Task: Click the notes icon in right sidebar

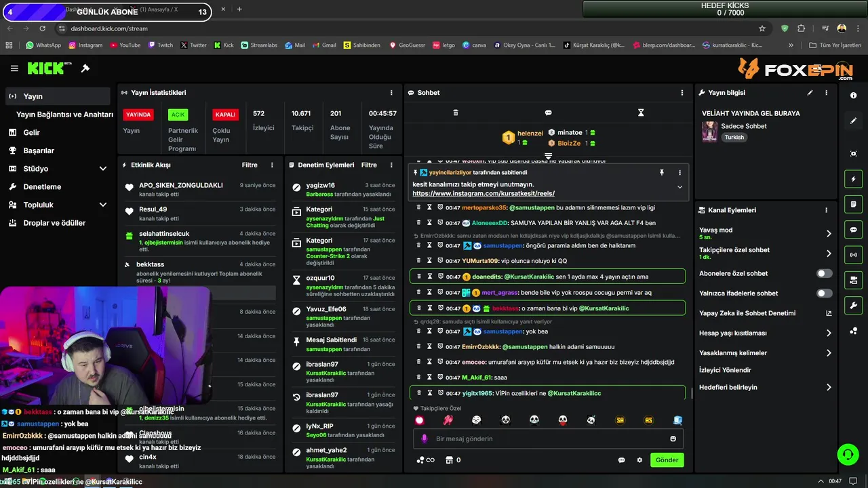Action: (x=854, y=204)
